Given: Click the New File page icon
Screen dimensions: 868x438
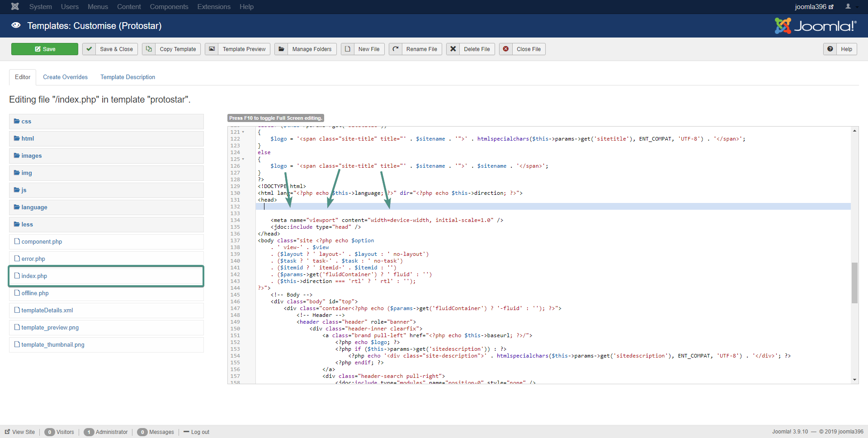Looking at the screenshot, I should [348, 49].
